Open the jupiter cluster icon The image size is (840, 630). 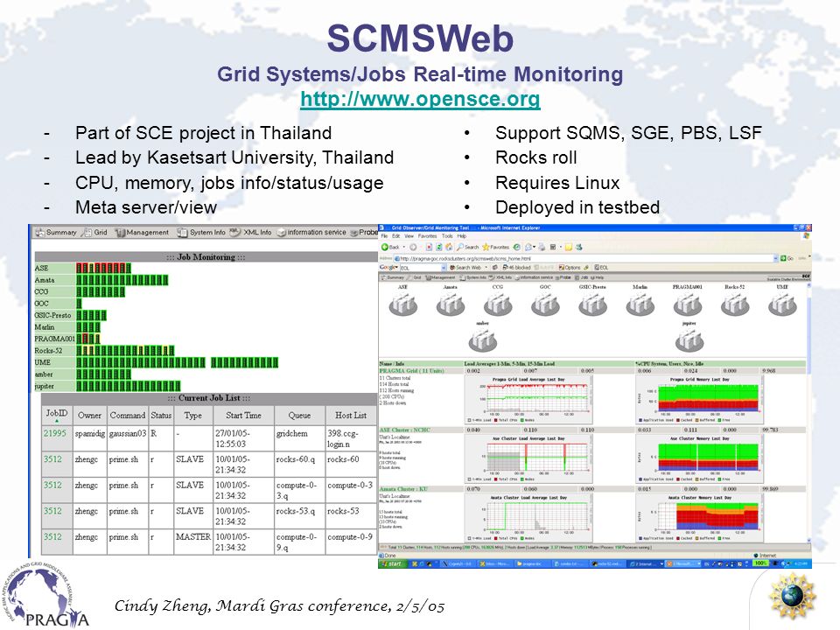689,340
